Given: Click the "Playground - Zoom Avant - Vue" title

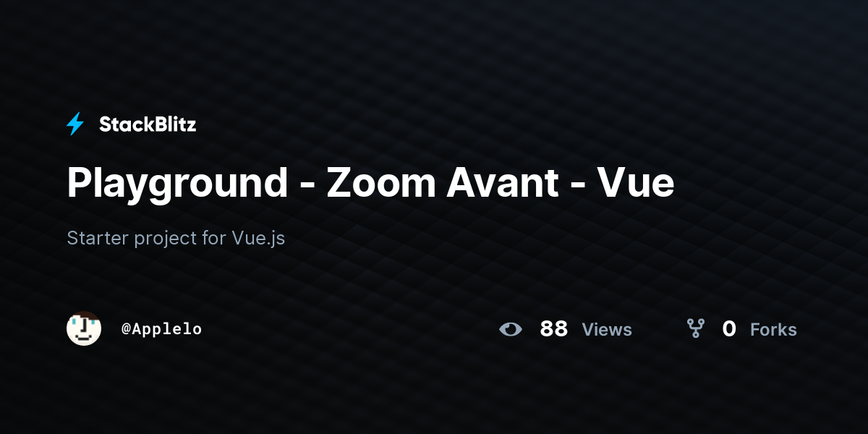Looking at the screenshot, I should pyautogui.click(x=370, y=182).
